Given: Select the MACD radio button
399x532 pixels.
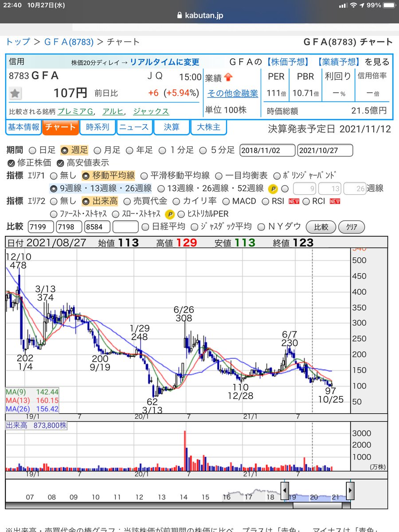Looking at the screenshot, I should (x=226, y=201).
